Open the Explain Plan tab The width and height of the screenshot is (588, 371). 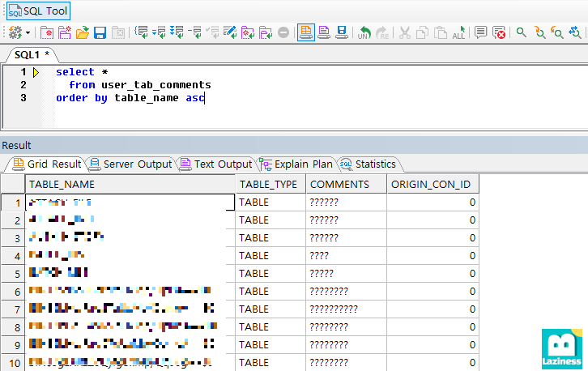click(x=296, y=164)
